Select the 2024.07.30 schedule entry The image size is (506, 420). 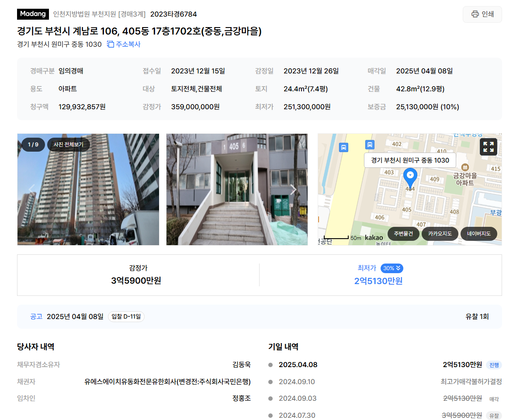(x=385, y=415)
